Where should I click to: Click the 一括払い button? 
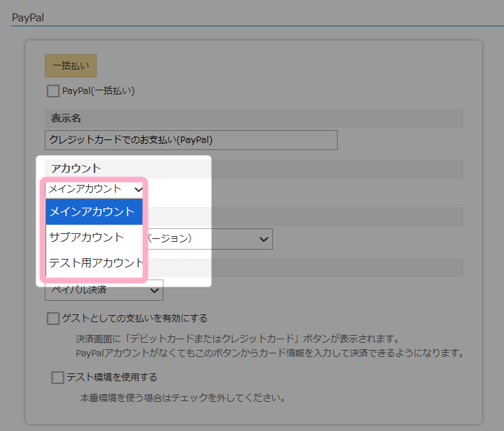[70, 65]
